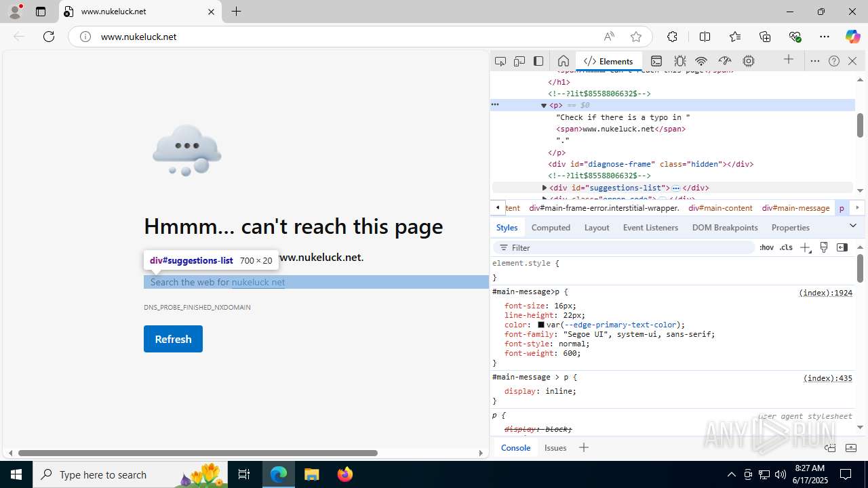
Task: Select the div diagnose-frame DOM node
Action: click(x=650, y=164)
